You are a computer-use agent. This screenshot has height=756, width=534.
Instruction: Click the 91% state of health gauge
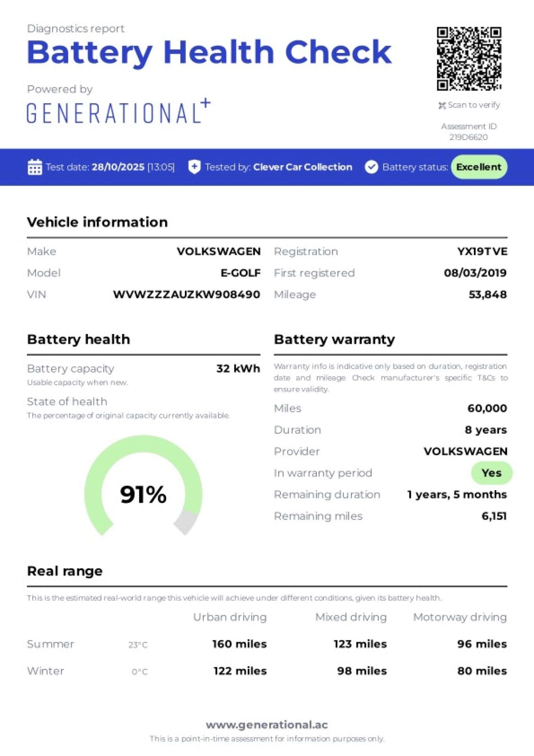[143, 486]
